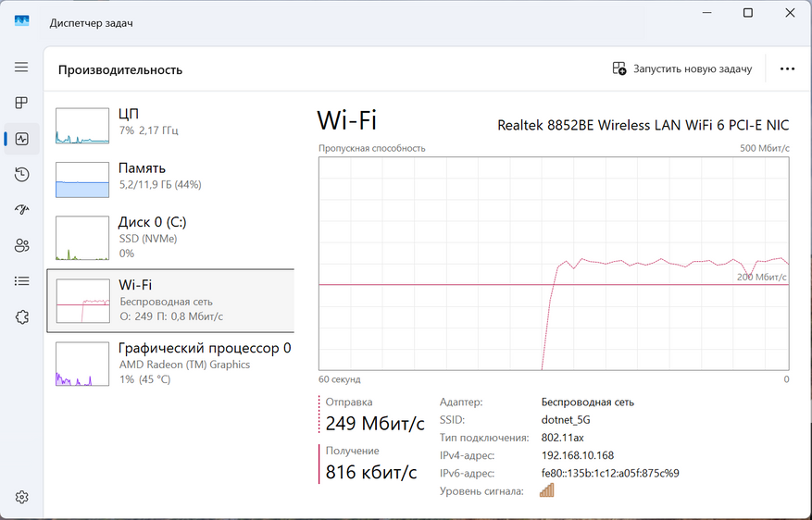
Task: Open the Users page icon
Action: coord(21,245)
